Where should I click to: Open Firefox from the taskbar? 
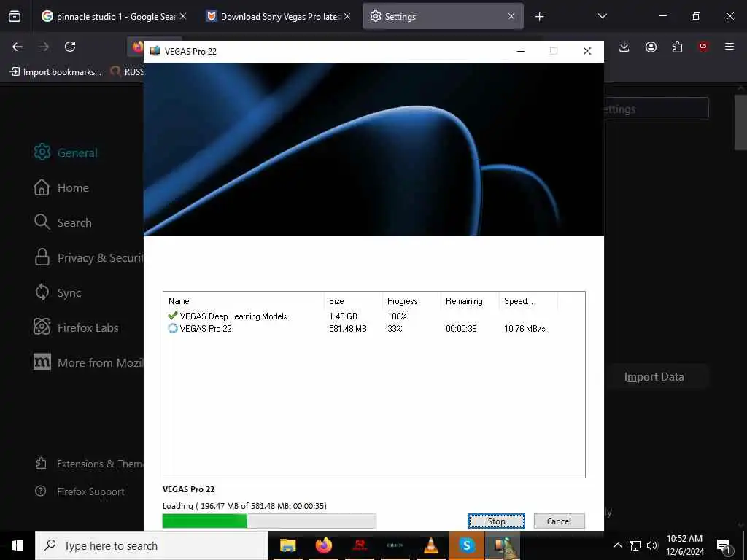(323, 545)
